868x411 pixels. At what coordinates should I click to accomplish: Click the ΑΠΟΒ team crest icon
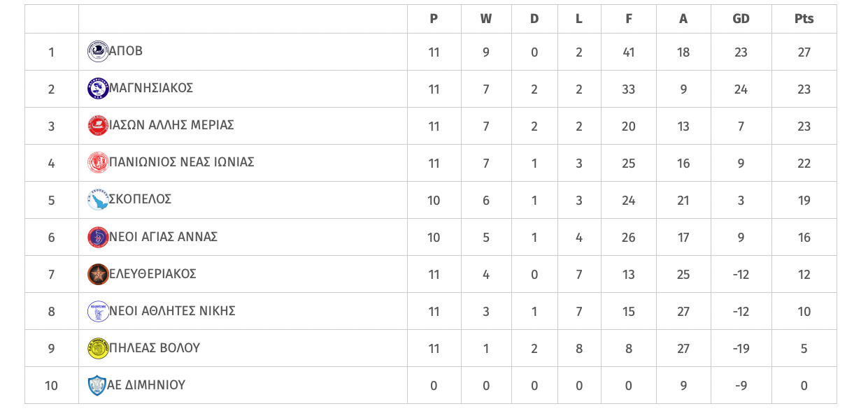point(98,52)
